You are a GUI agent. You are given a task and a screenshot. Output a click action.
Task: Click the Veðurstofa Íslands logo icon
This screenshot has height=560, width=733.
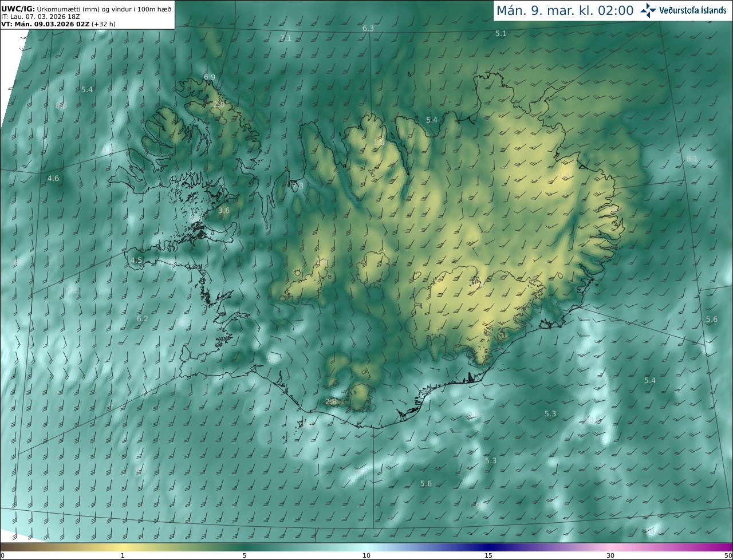coord(649,10)
